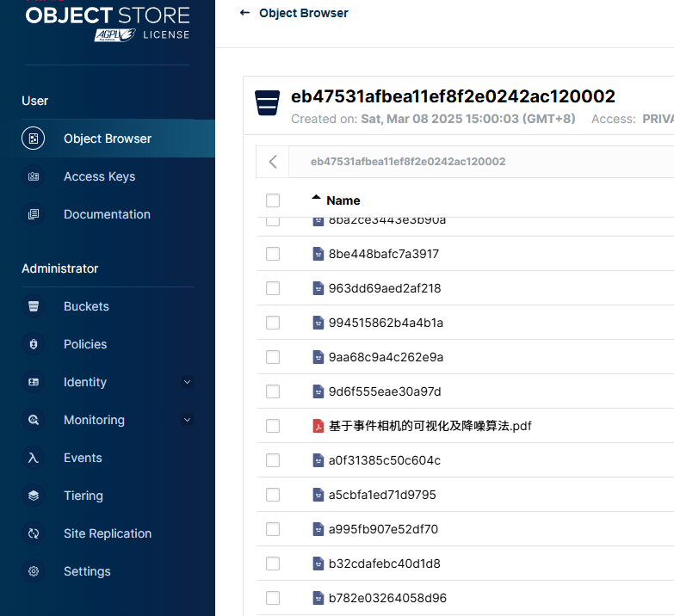The height and width of the screenshot is (616, 674).
Task: Click the Access Keys icon
Action: click(33, 176)
